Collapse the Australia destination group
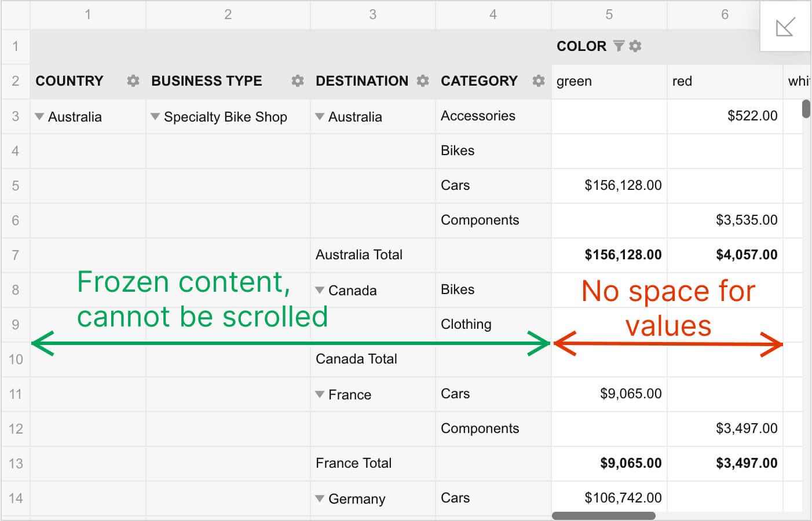This screenshot has height=521, width=812. [320, 116]
